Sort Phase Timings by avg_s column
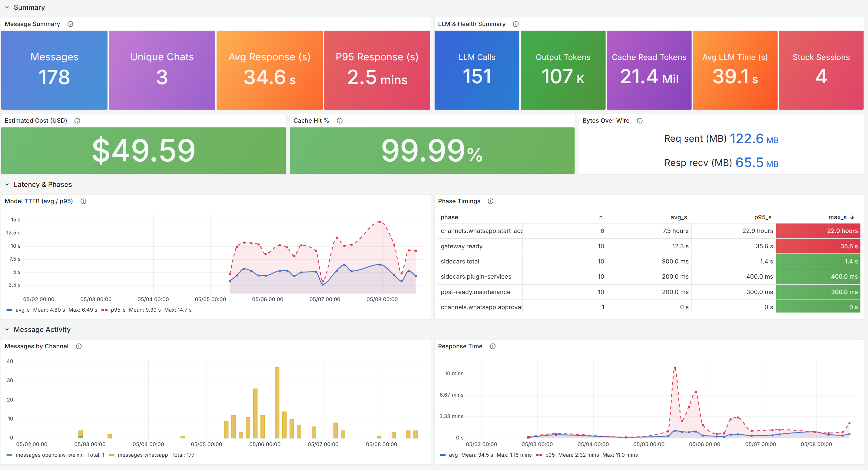The width and height of the screenshot is (868, 470). [x=679, y=217]
